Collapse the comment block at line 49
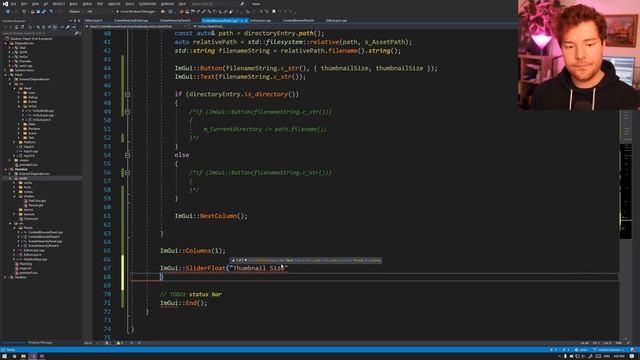The height and width of the screenshot is (360, 640). click(127, 112)
